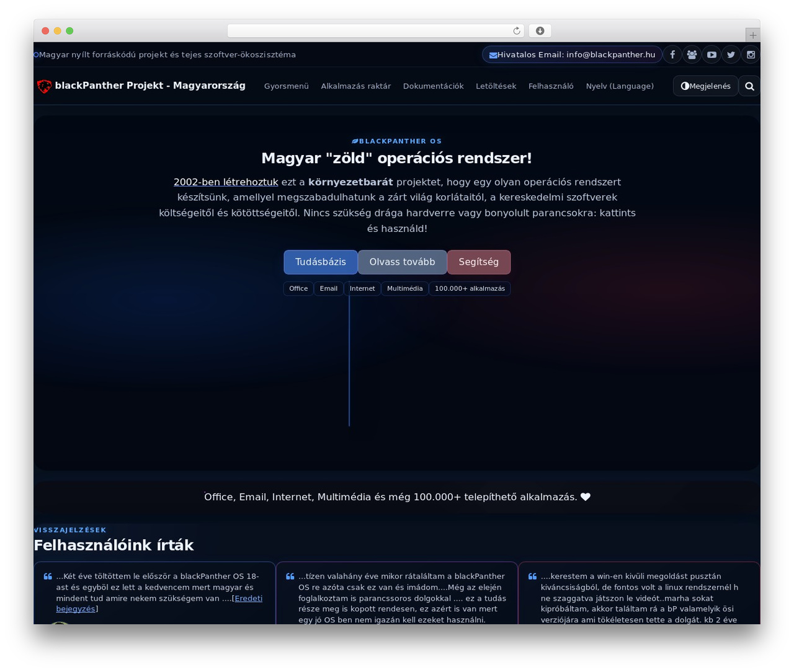Open the Dokumentációk menu
The height and width of the screenshot is (672, 794).
coord(433,86)
